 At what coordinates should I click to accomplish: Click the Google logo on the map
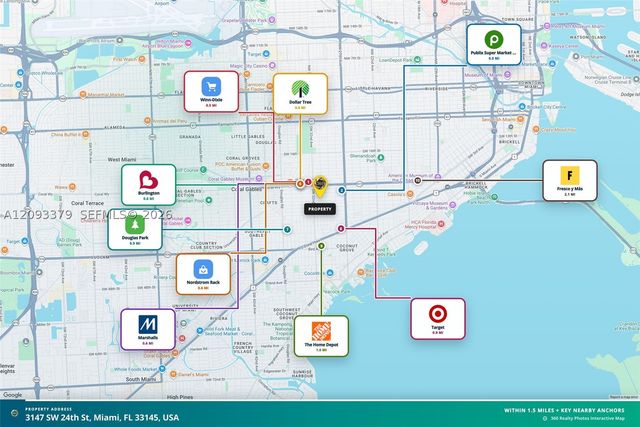[x=13, y=395]
